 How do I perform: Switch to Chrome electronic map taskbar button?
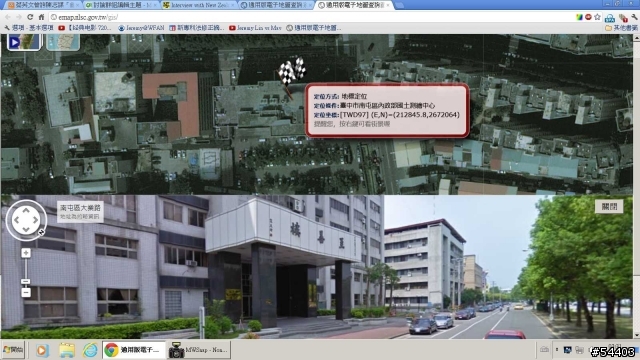134,350
